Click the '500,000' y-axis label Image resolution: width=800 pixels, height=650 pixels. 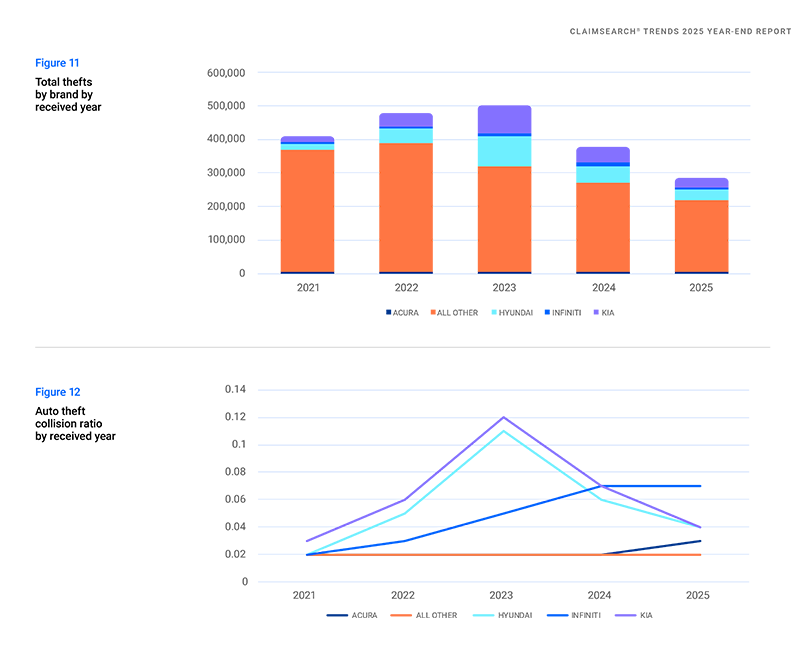coord(226,106)
